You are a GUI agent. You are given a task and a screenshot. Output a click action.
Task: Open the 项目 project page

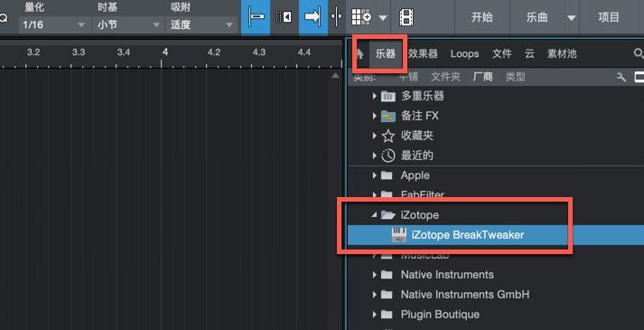(609, 17)
